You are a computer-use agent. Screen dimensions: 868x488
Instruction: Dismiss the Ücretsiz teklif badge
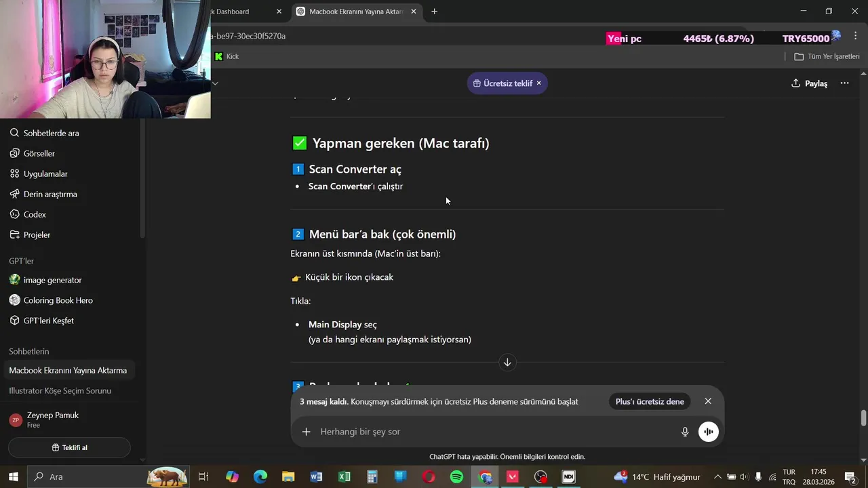[x=539, y=83]
